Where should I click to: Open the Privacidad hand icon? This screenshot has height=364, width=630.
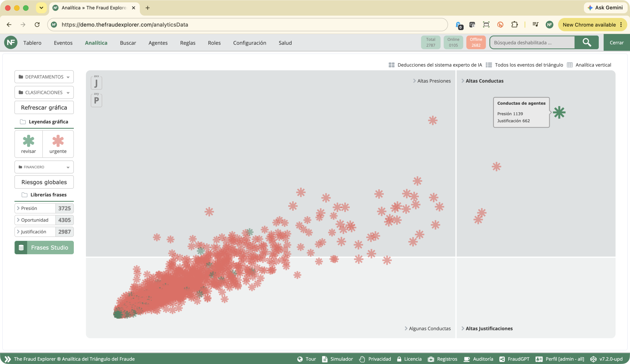[x=362, y=359]
